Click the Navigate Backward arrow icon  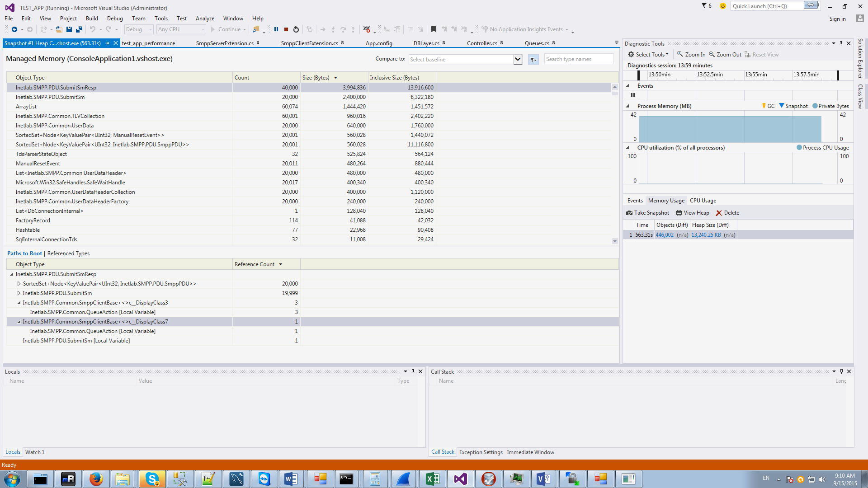click(14, 29)
